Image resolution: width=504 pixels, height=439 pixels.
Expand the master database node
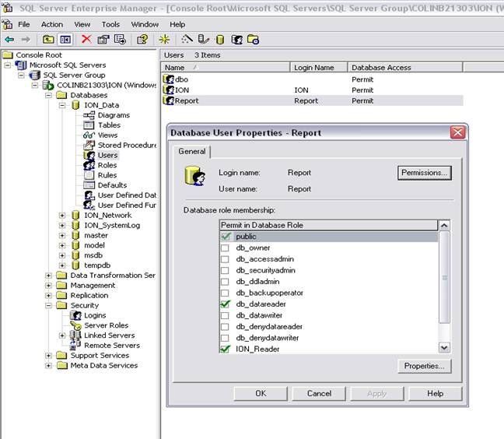click(62, 235)
